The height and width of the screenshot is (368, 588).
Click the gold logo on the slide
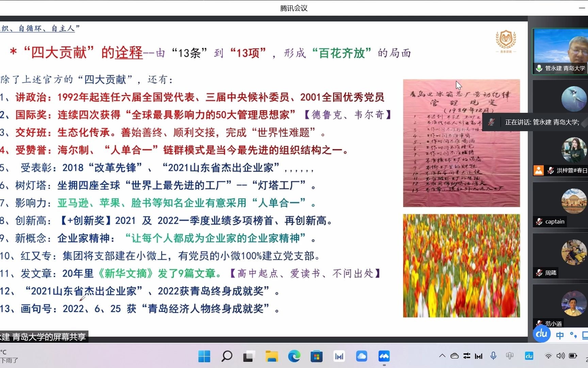506,42
